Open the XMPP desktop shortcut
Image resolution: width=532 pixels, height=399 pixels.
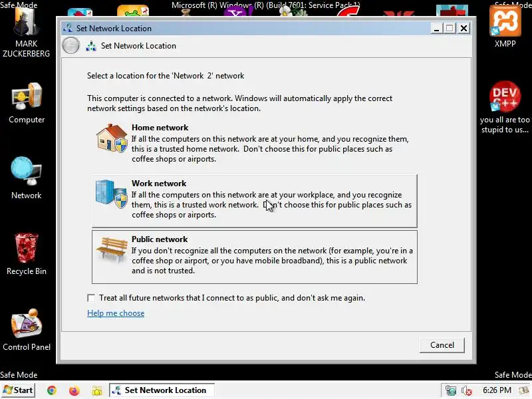coord(505,27)
